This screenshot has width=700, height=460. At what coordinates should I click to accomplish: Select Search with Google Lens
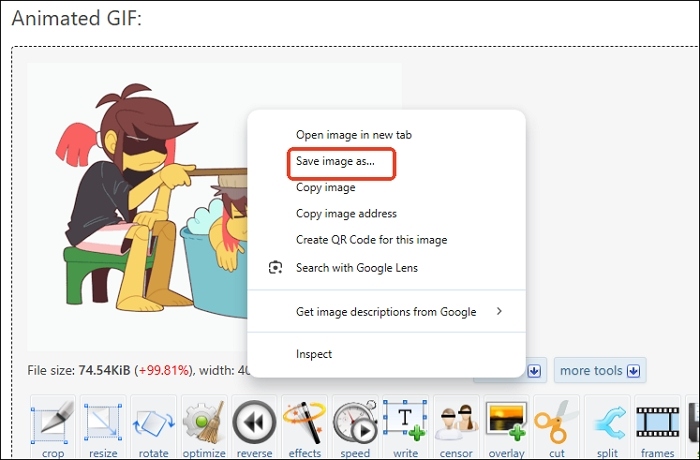[x=356, y=267]
